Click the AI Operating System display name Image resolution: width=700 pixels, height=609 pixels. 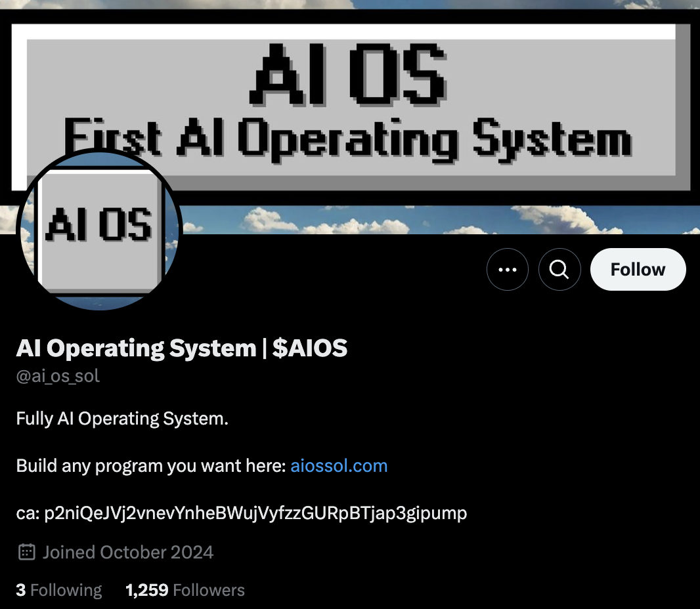(x=136, y=348)
